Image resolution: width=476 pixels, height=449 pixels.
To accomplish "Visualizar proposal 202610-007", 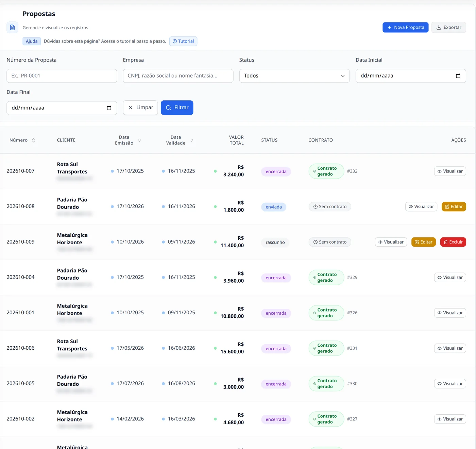I will 450,171.
